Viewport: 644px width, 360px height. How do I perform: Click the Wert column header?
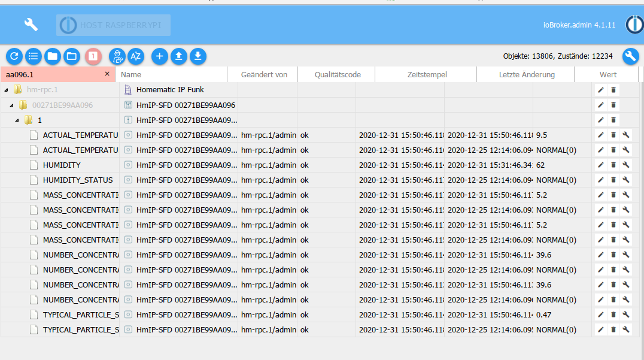(x=608, y=74)
